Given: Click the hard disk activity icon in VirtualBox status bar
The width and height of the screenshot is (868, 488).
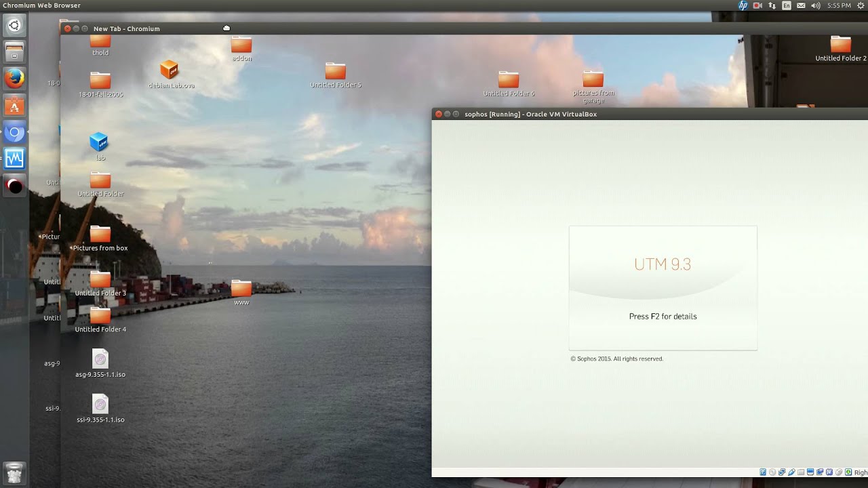Looking at the screenshot, I should tap(763, 472).
